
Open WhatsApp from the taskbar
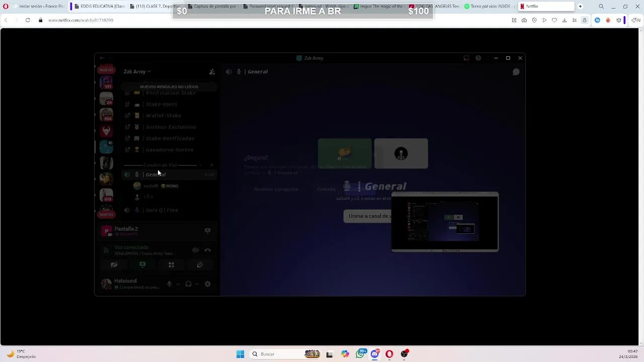[360, 354]
